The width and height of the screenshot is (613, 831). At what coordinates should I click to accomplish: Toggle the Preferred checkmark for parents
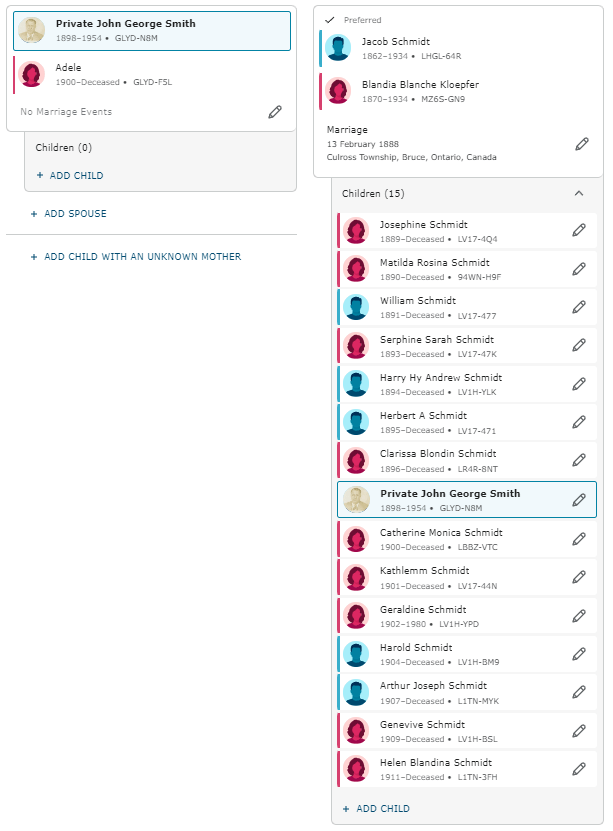(330, 19)
